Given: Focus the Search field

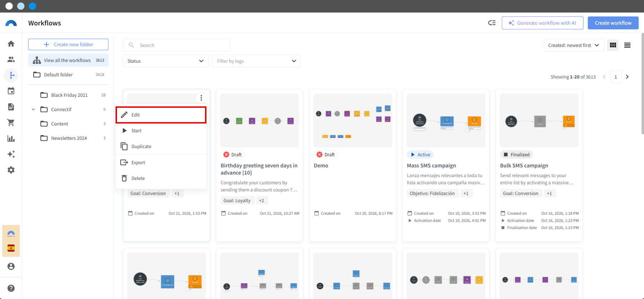Looking at the screenshot, I should [176, 45].
